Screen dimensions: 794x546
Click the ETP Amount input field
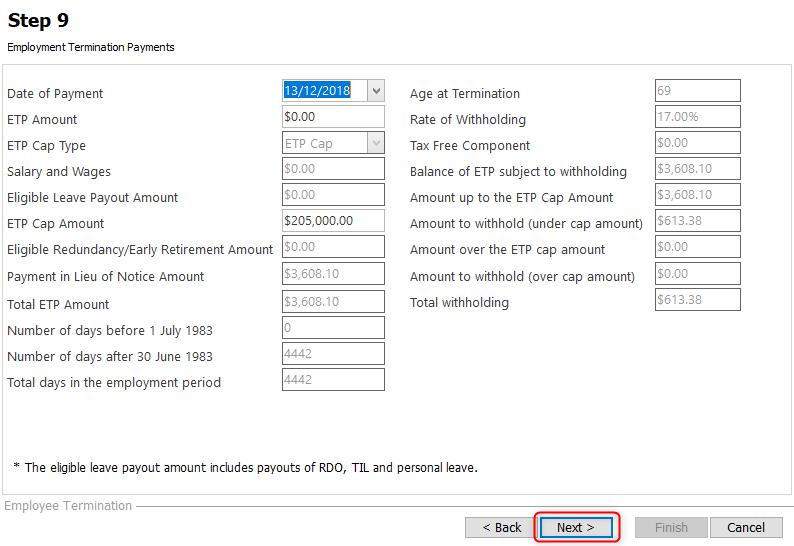click(333, 116)
